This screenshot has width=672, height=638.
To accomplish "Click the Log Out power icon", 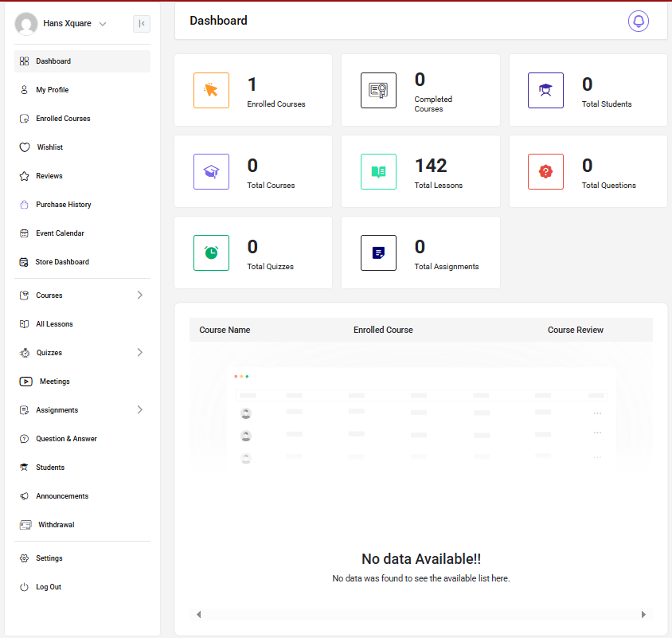I will (25, 587).
